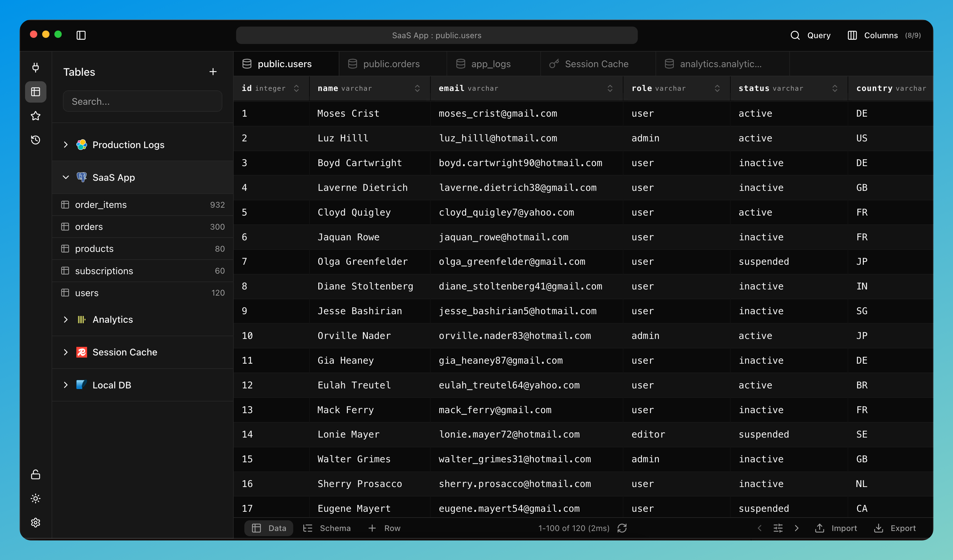Open the connections plug icon
953x560 pixels.
35,67
